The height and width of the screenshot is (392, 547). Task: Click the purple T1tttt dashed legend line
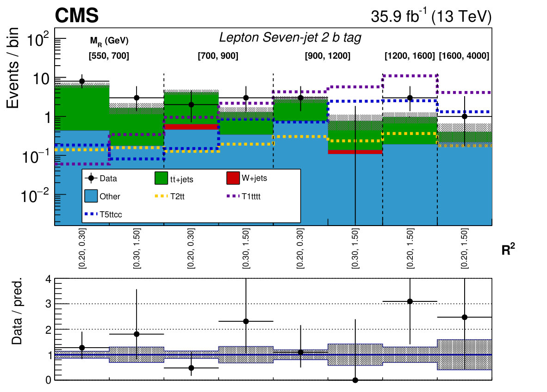pyautogui.click(x=233, y=196)
